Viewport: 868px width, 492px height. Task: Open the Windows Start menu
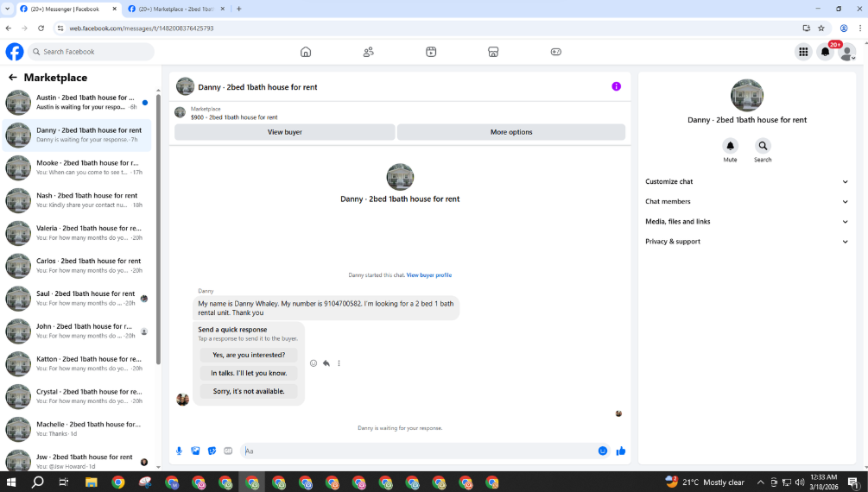point(11,482)
